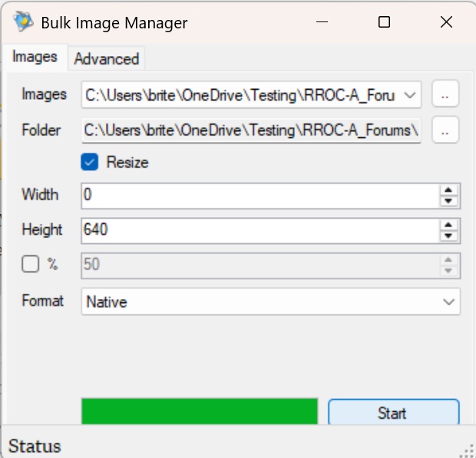Click the green progress bar
The width and height of the screenshot is (476, 458).
(199, 411)
